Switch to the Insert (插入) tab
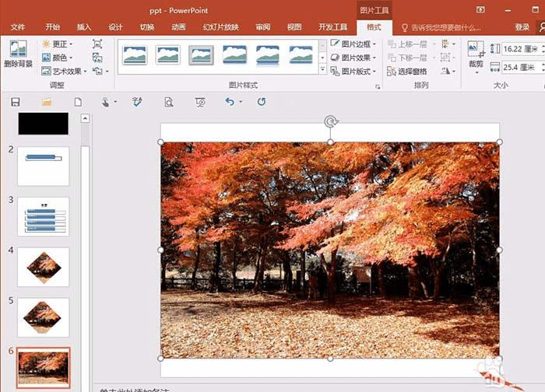 pos(84,27)
